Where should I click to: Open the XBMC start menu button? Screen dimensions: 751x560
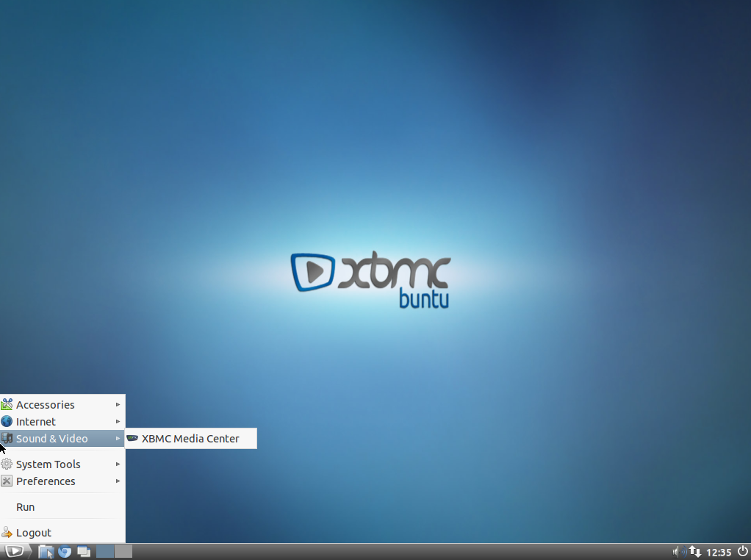click(13, 550)
